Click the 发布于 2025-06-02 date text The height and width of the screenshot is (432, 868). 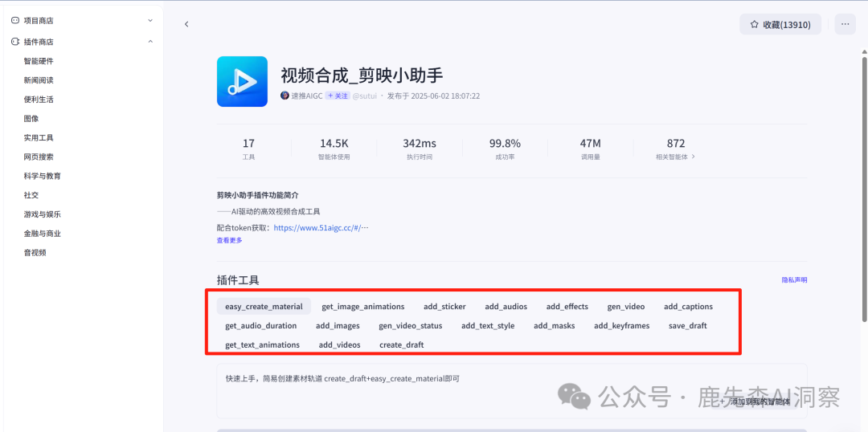433,96
